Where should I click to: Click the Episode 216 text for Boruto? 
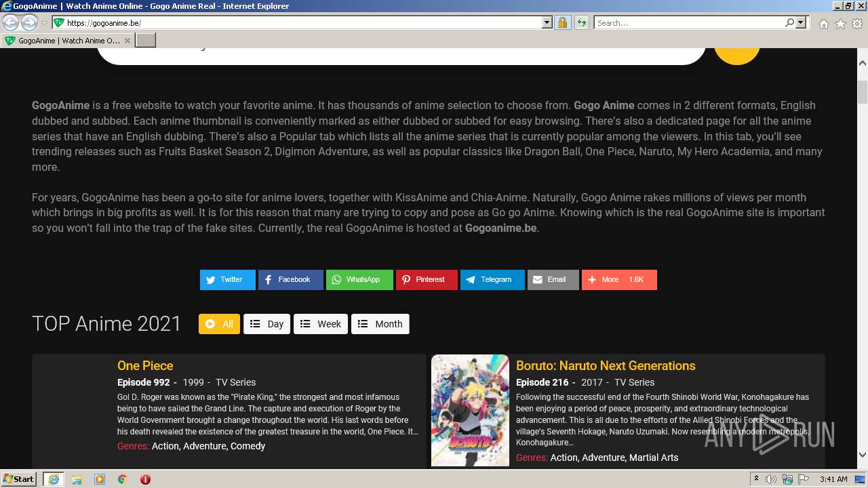pyautogui.click(x=542, y=382)
